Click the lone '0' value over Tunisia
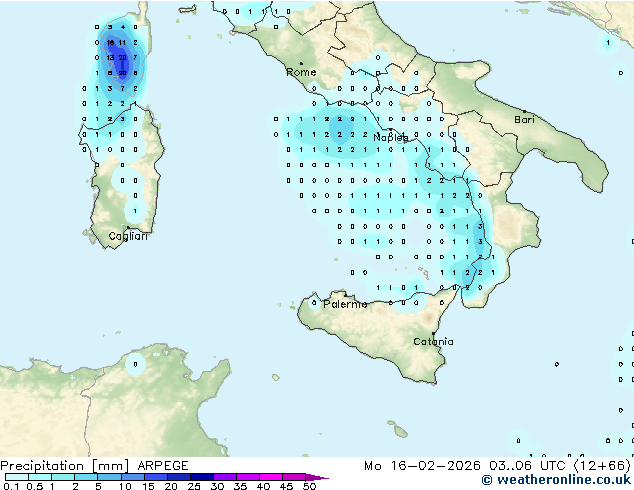 [x=135, y=364]
